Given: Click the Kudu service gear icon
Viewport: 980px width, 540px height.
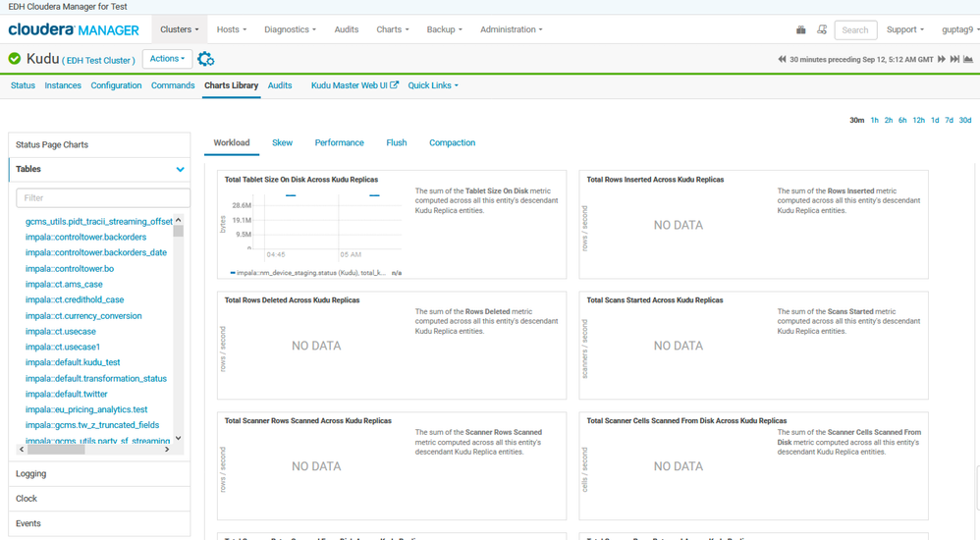Looking at the screenshot, I should [205, 59].
